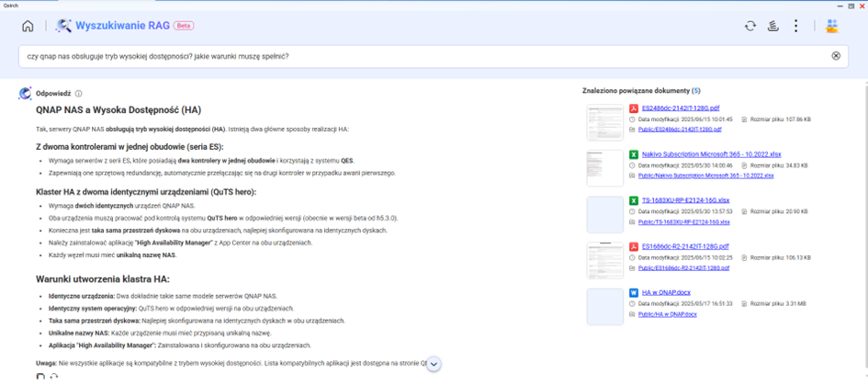
Task: Click the AI answer icon beside Odpowiedź
Action: coord(25,93)
